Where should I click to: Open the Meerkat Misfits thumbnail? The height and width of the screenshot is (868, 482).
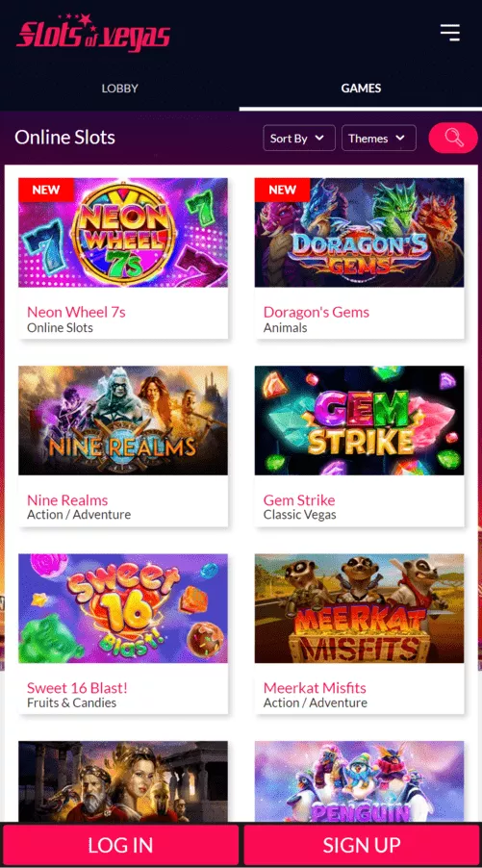click(x=359, y=608)
